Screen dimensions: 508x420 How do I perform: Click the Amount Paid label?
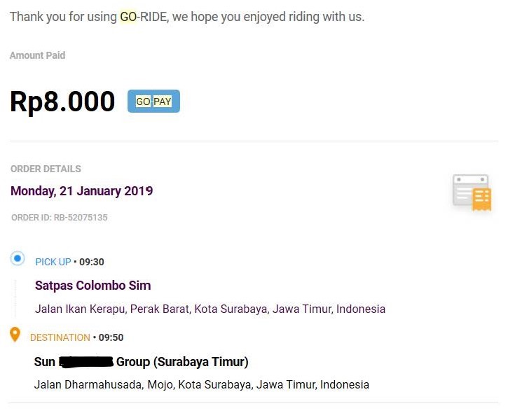[37, 55]
